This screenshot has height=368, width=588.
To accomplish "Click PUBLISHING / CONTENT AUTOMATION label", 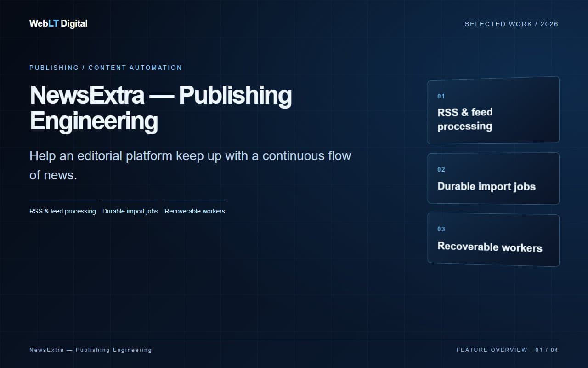I will [106, 68].
